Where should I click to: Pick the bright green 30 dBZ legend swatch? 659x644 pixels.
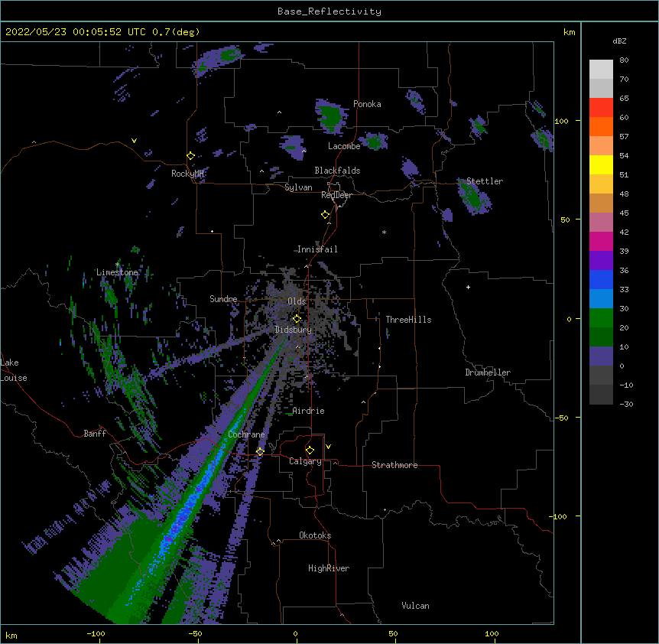point(601,318)
